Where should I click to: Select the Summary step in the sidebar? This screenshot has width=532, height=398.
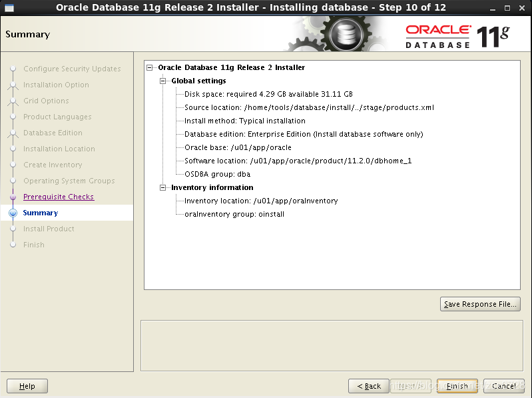point(41,213)
